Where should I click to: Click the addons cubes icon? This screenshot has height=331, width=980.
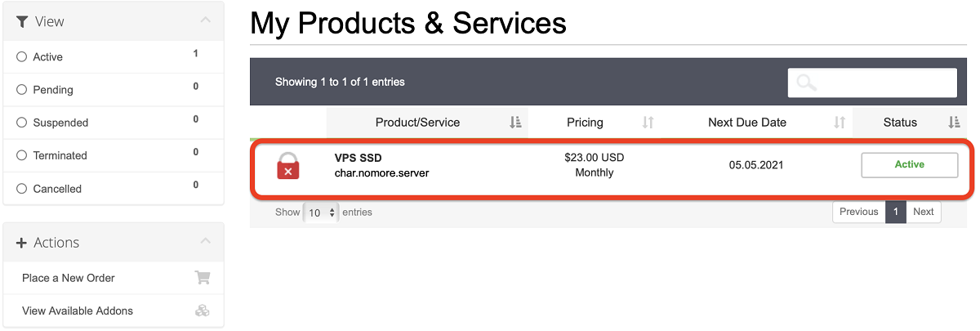click(203, 311)
